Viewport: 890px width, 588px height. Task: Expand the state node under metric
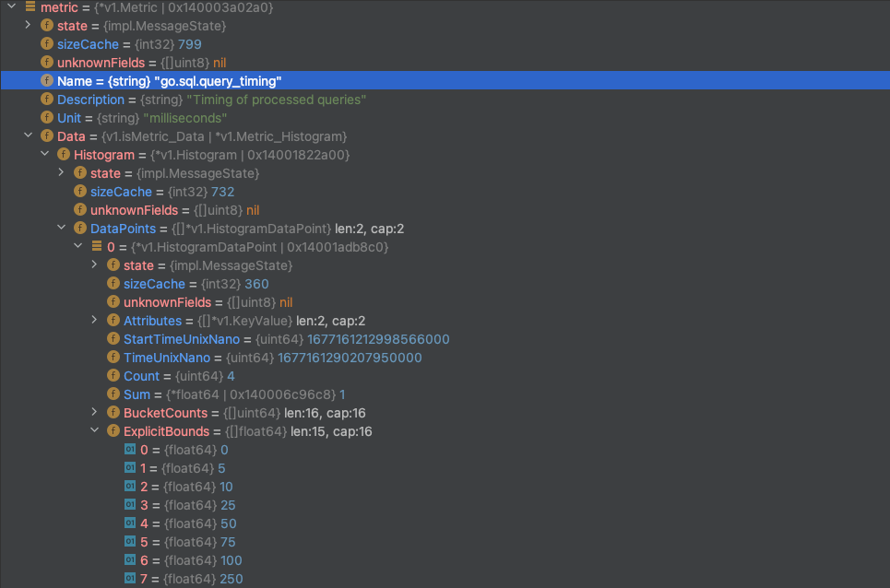(x=26, y=26)
